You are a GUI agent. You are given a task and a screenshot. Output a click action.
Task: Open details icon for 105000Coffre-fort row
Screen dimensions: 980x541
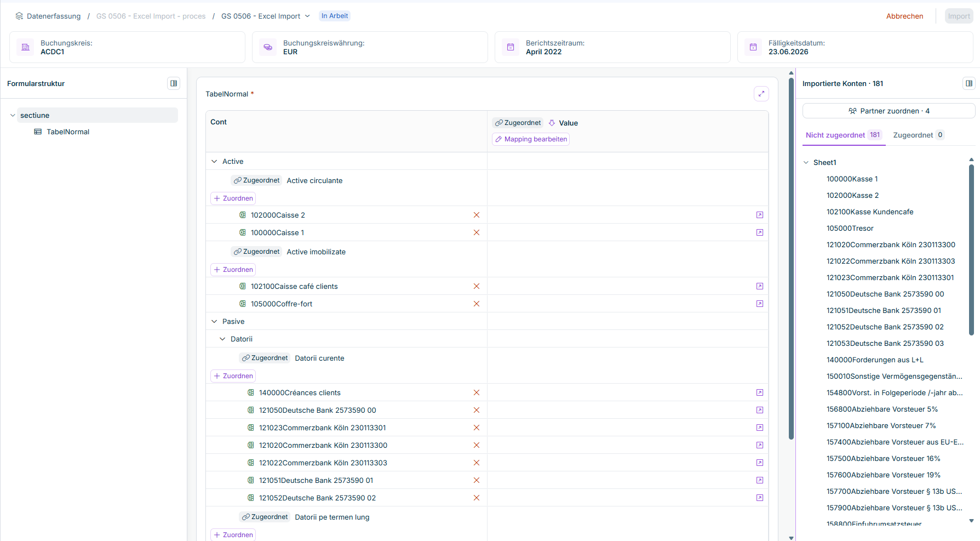[x=760, y=304]
